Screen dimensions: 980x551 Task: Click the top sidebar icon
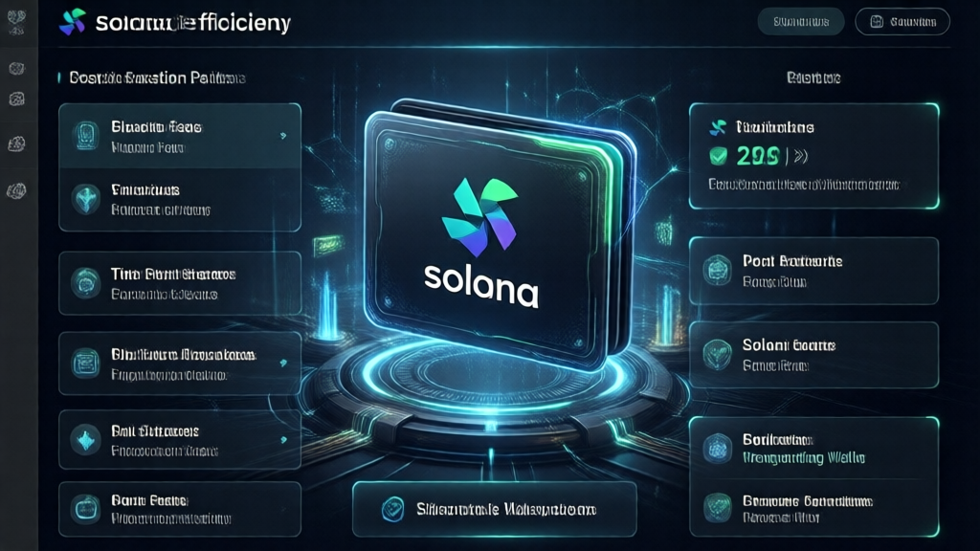click(x=16, y=21)
